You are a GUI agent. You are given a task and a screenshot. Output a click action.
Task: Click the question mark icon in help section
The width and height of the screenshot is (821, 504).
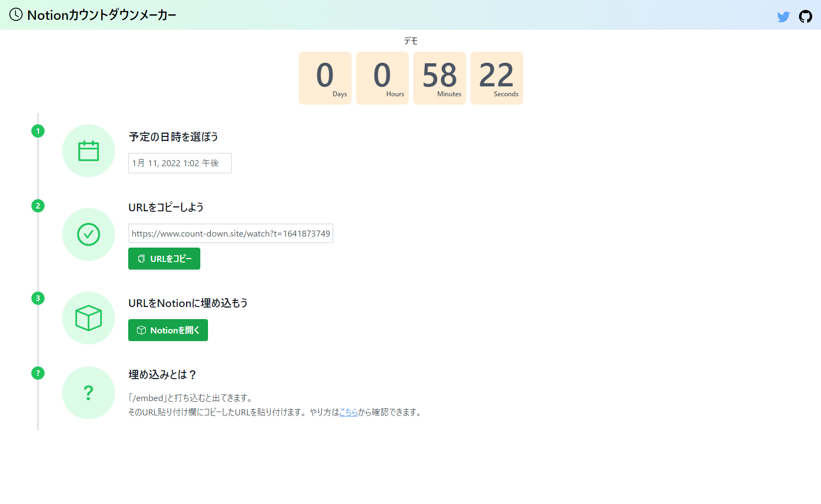point(88,392)
